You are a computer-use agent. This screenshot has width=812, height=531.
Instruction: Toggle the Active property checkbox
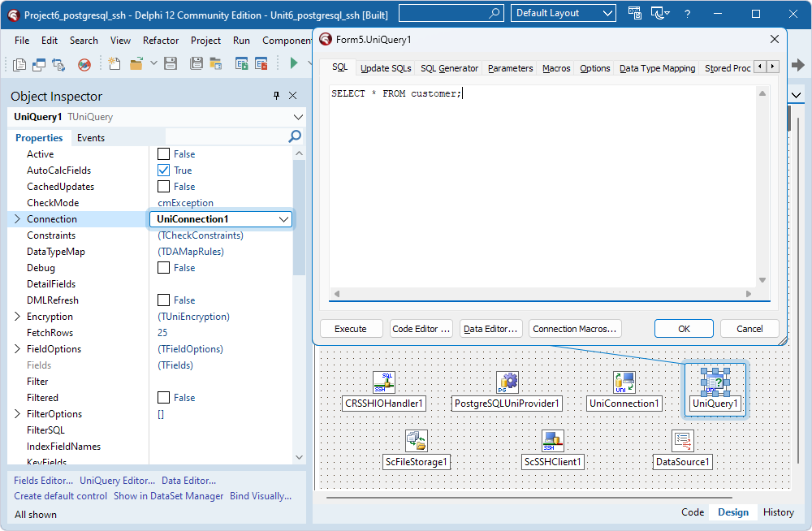coord(164,154)
